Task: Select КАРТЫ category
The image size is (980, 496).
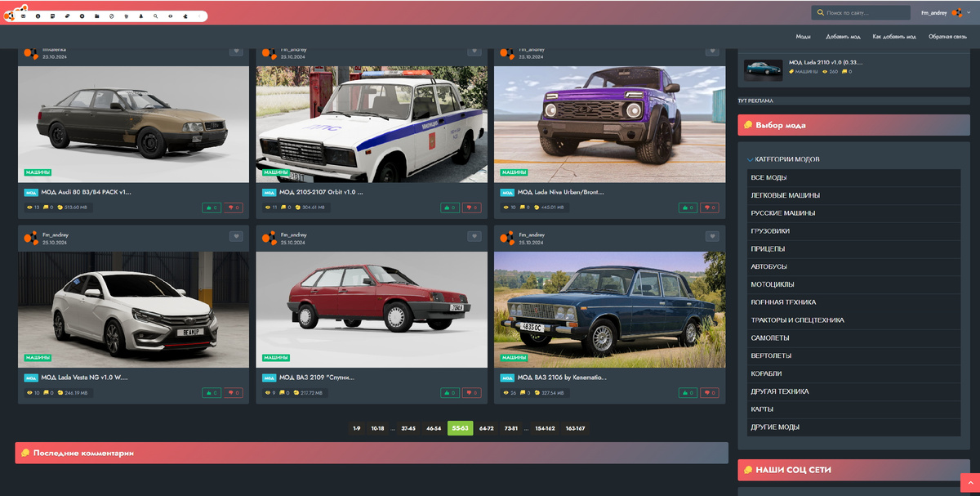Action: coord(853,409)
